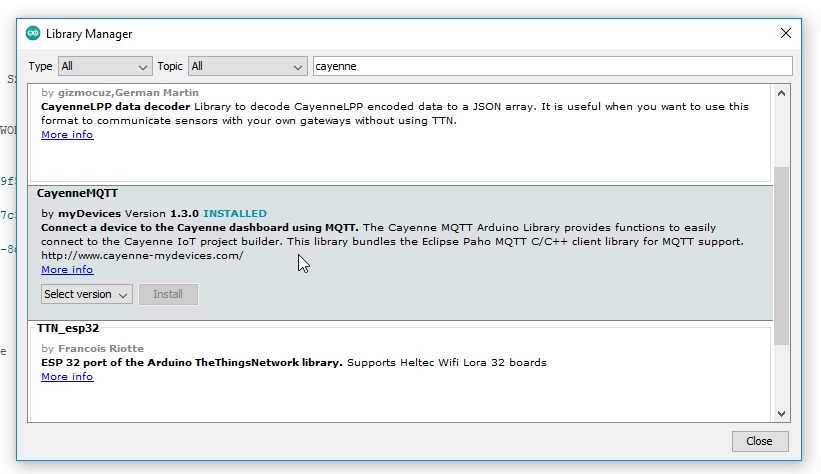Viewport: 821px width, 474px height.
Task: Click the 'CayenneLPP data decoder' bold text
Action: 115,107
